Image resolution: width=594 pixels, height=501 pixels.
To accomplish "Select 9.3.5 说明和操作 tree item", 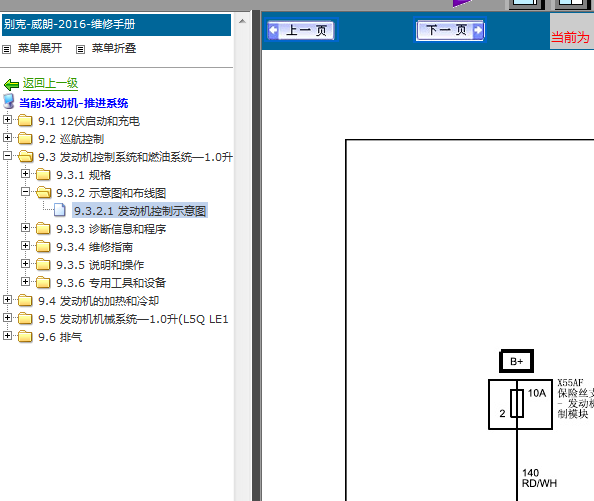I will (100, 265).
